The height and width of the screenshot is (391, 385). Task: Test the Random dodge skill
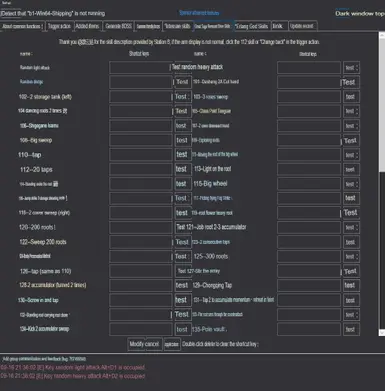pos(182,82)
